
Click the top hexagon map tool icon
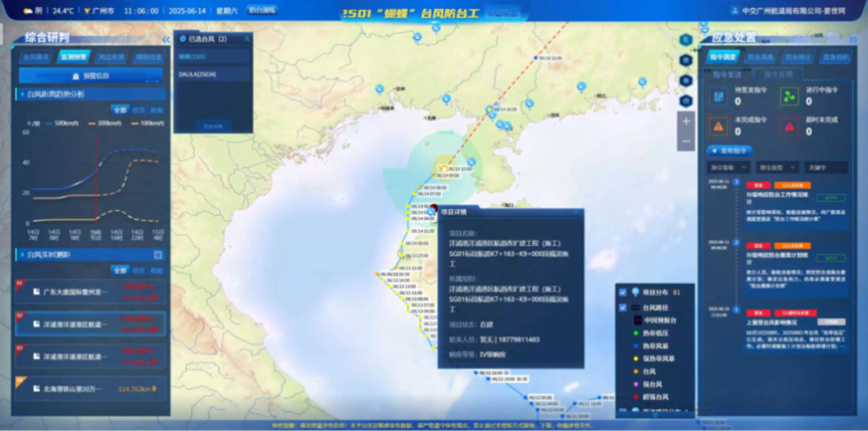coord(687,40)
